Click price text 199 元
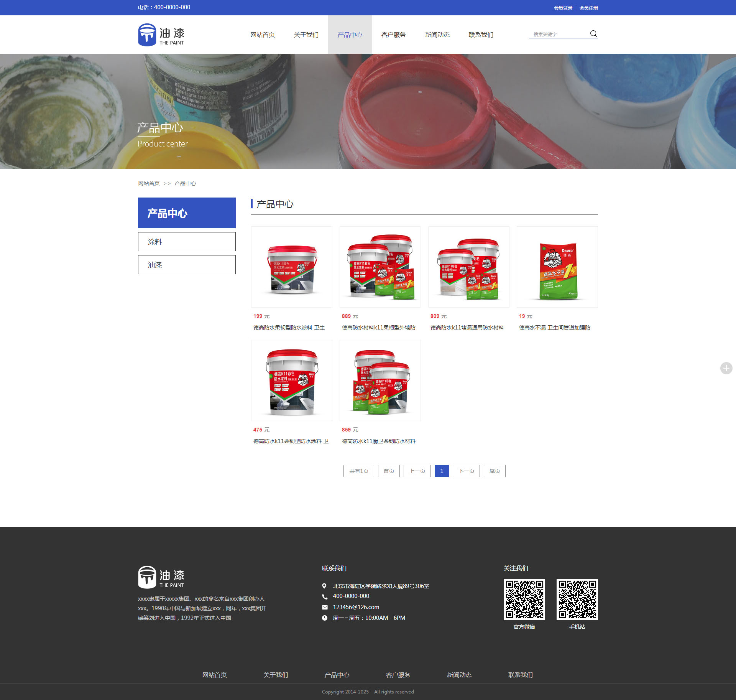This screenshot has width=736, height=700. (x=261, y=316)
